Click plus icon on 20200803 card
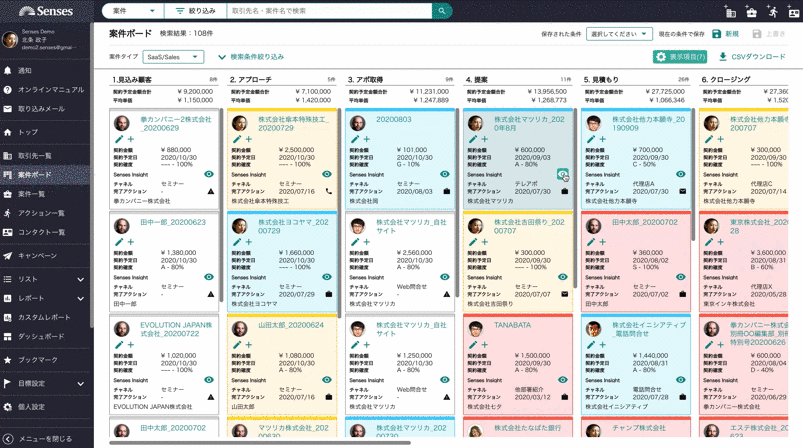 click(x=366, y=139)
